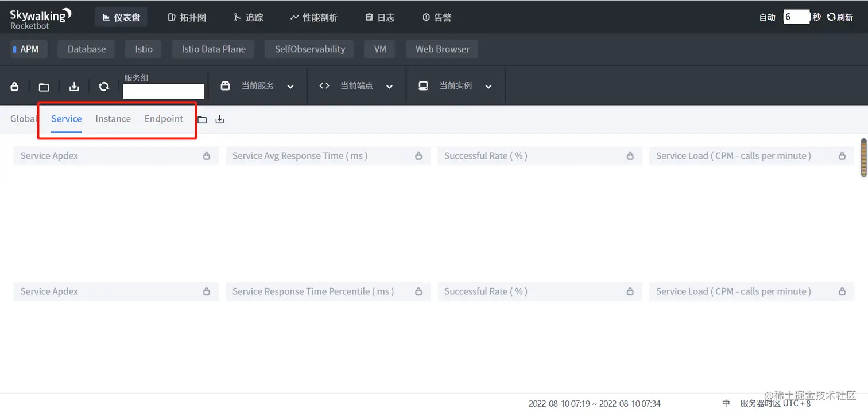This screenshot has height=413, width=868.
Task: Click lock on Service Load in Avg Response row
Action: pos(842,156)
